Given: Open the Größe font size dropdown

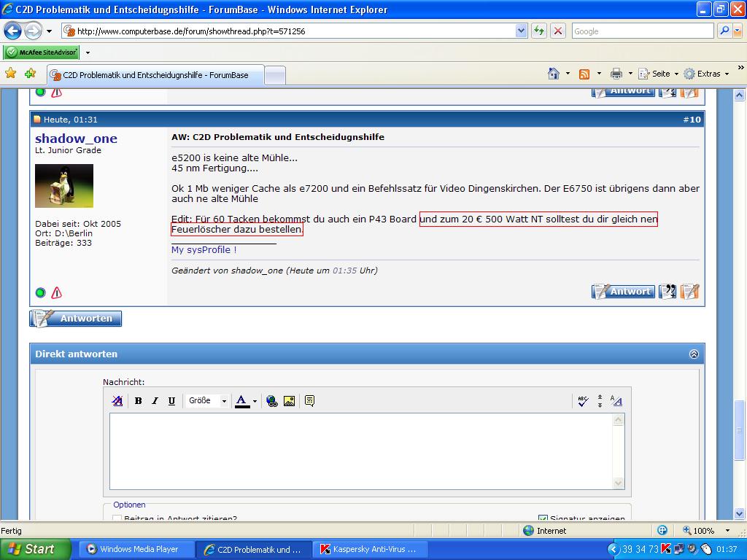Looking at the screenshot, I should [207, 401].
